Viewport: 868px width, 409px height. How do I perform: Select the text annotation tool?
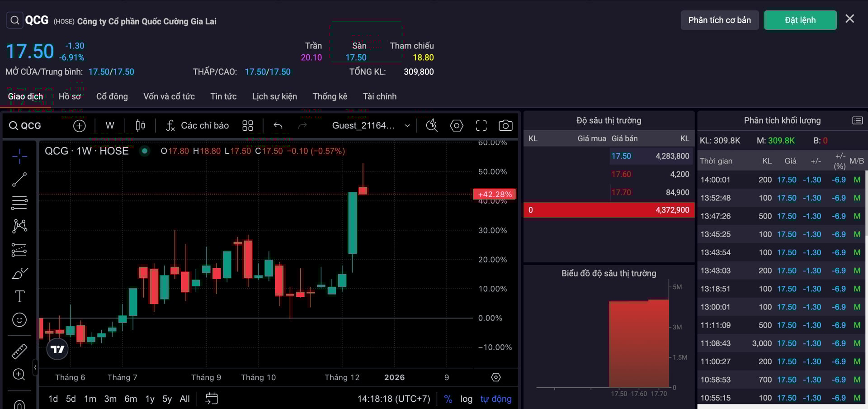[x=19, y=296]
